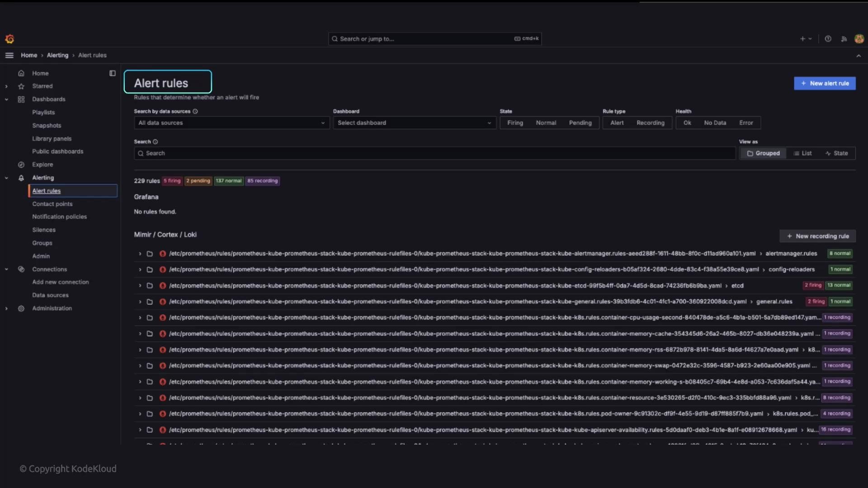This screenshot has width=868, height=488.
Task: Filter state by Normal
Action: 546,123
